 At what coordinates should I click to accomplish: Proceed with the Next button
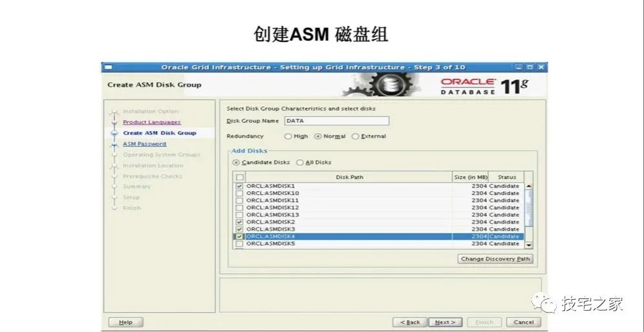(x=445, y=322)
